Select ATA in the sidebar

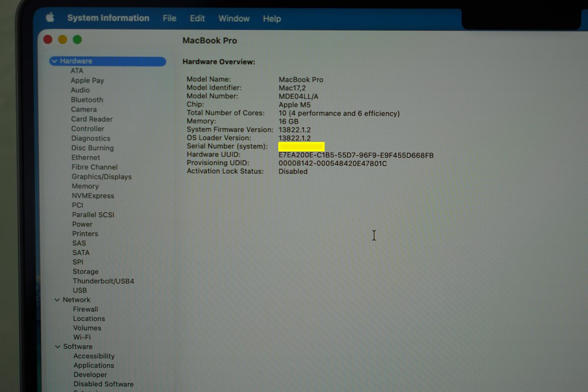[x=77, y=71]
